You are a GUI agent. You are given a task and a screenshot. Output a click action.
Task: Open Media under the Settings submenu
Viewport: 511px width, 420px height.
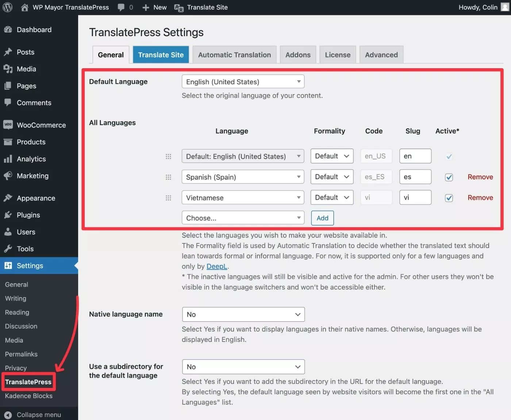point(14,340)
